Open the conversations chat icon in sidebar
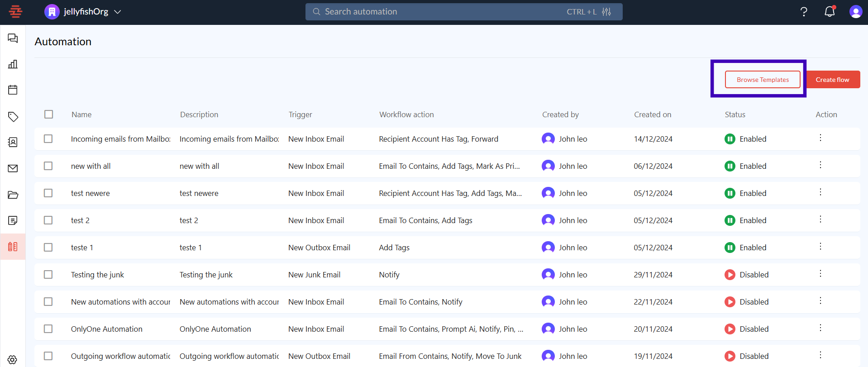Viewport: 868px width, 367px height. pos(13,38)
